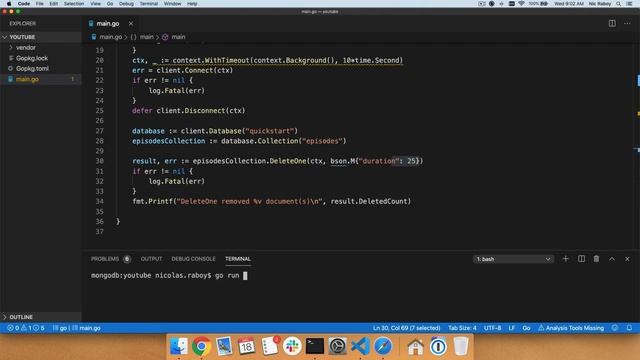Open Calendar from the dock
Screen dimensions: 640x360
[x=247, y=346]
